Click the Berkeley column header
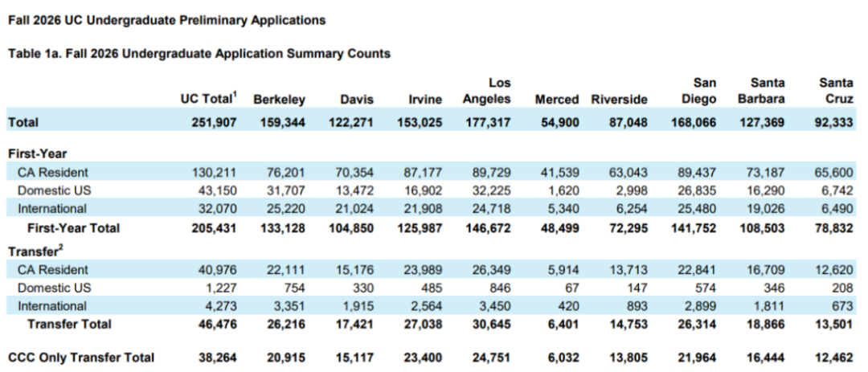The image size is (868, 372). coord(279,100)
